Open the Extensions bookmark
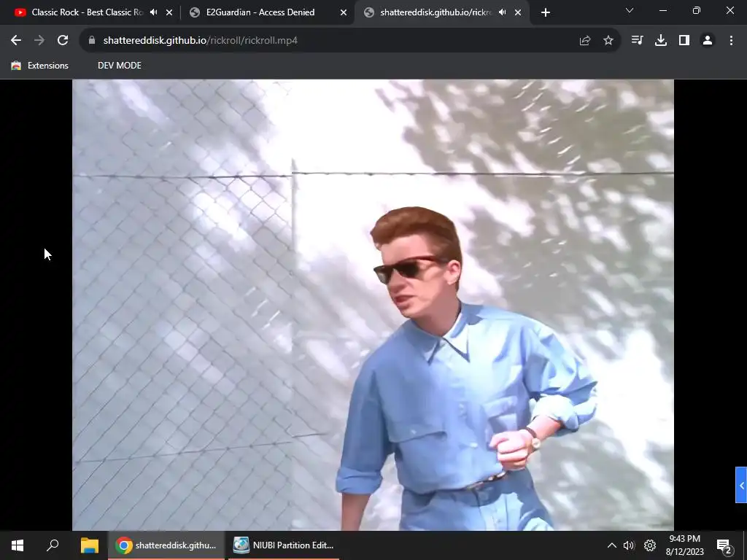Image resolution: width=747 pixels, height=560 pixels. [40, 66]
